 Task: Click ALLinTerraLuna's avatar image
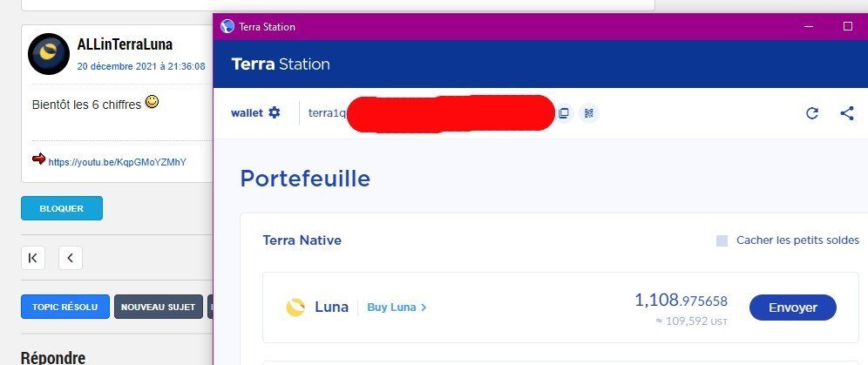pos(49,54)
